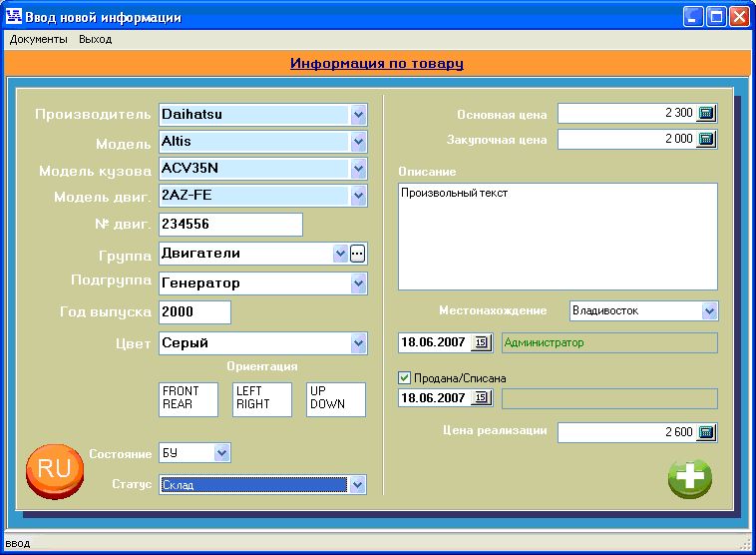Click the Год выпуска field with 2000
The width and height of the screenshot is (756, 555).
click(x=194, y=312)
